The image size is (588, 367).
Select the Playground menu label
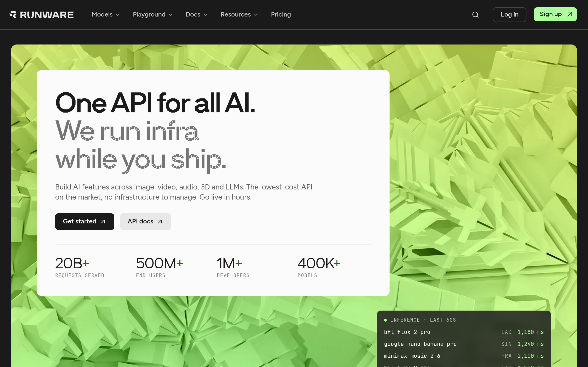tap(149, 14)
